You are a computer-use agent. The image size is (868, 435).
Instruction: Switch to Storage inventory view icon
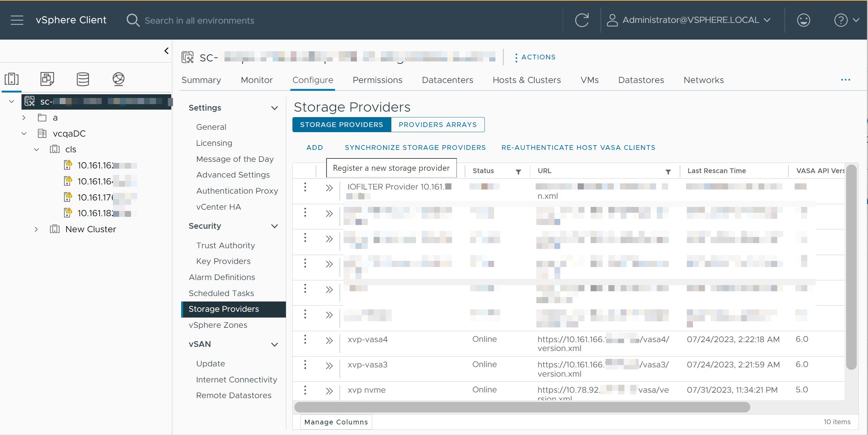(83, 79)
